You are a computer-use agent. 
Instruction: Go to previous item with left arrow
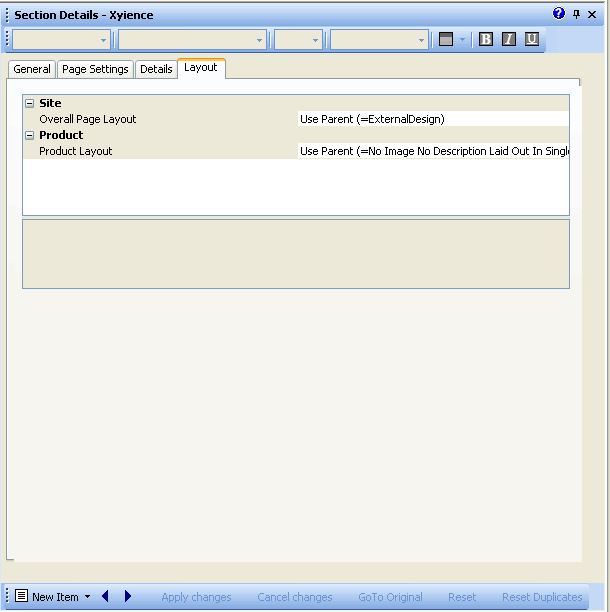click(106, 597)
